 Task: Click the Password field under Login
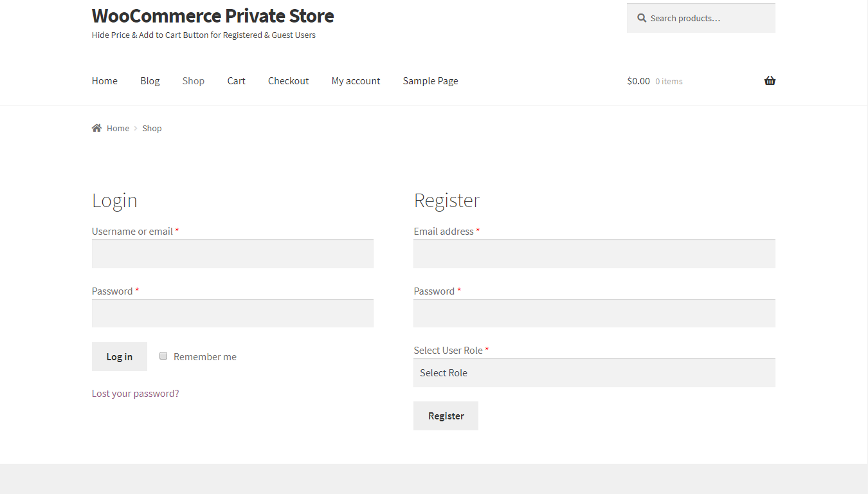point(232,313)
